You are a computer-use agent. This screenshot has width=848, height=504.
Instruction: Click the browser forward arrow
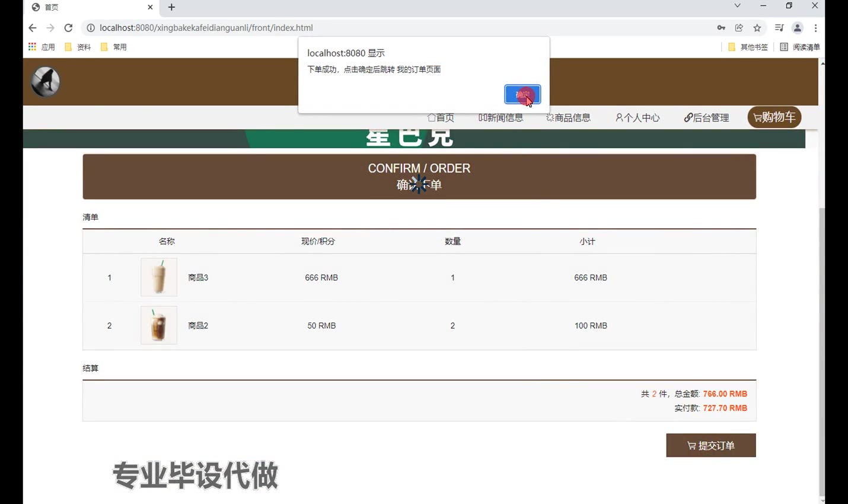click(x=50, y=28)
